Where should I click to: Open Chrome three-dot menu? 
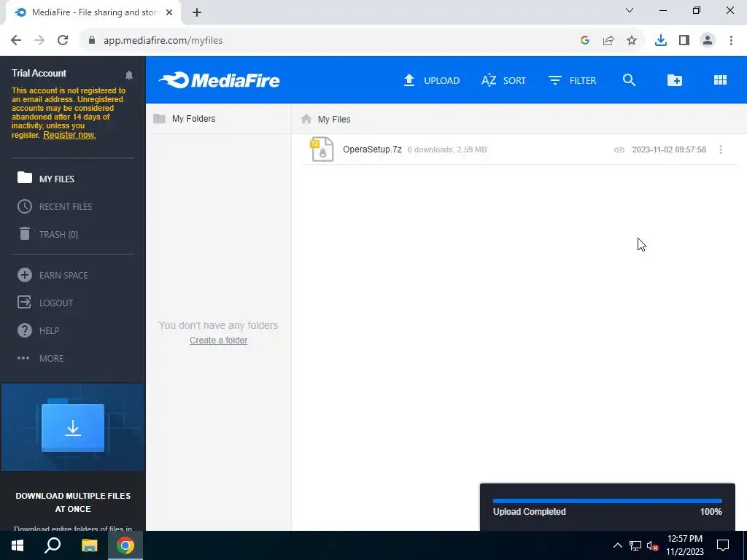tap(731, 41)
